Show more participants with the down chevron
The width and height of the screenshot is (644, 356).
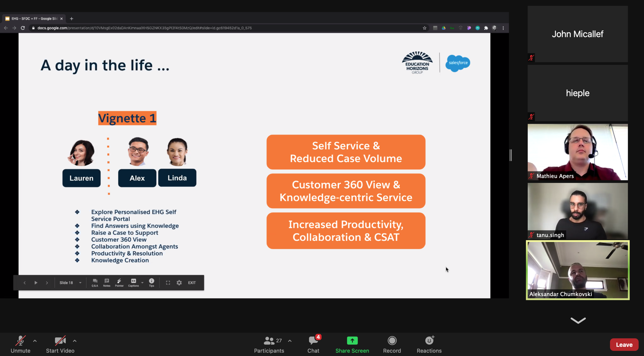(578, 320)
